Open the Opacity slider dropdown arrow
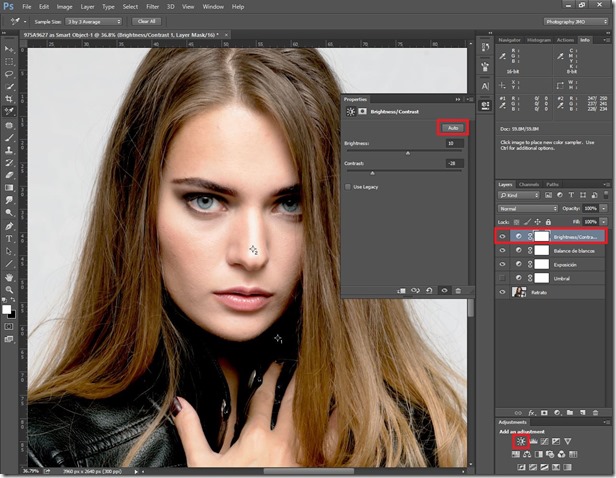The height and width of the screenshot is (478, 616). point(604,209)
